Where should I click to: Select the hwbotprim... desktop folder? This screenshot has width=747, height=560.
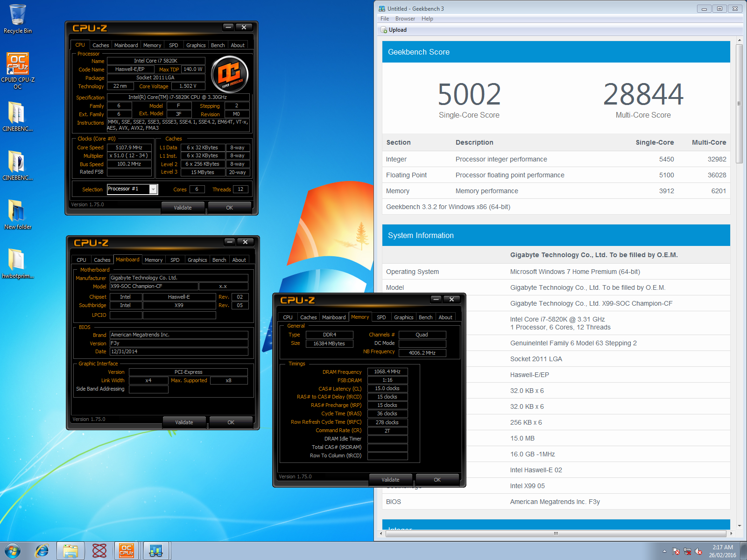pos(17,264)
